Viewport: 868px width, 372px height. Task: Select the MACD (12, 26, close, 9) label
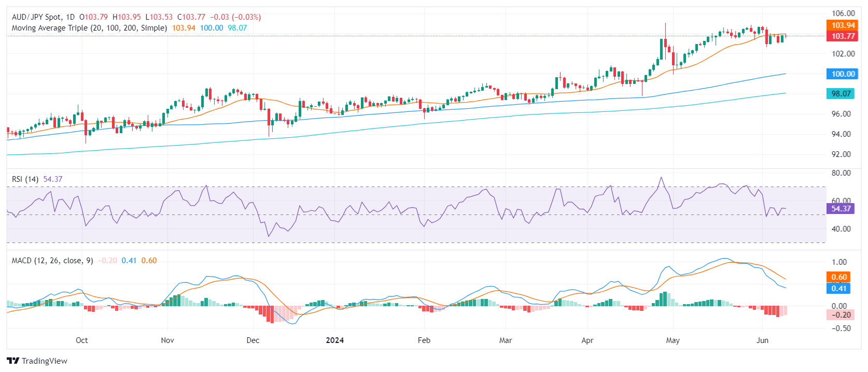(52, 261)
